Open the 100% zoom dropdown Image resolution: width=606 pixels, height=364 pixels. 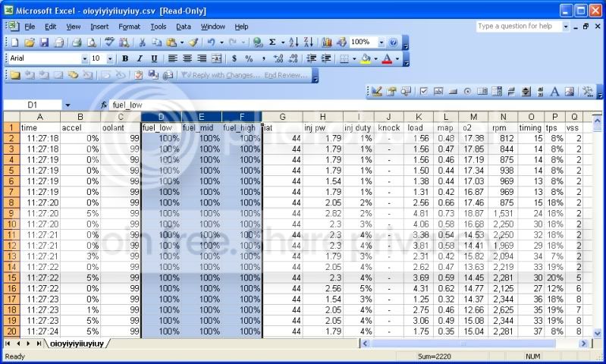381,42
